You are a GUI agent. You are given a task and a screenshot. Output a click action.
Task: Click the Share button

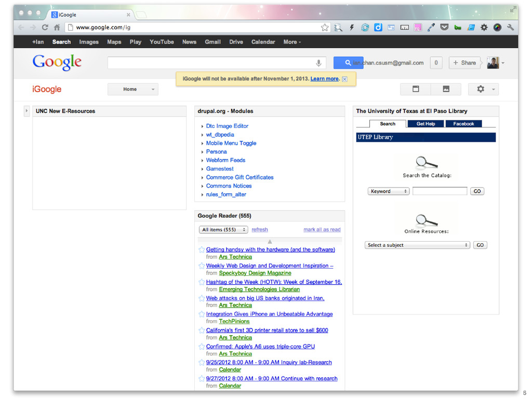point(464,63)
